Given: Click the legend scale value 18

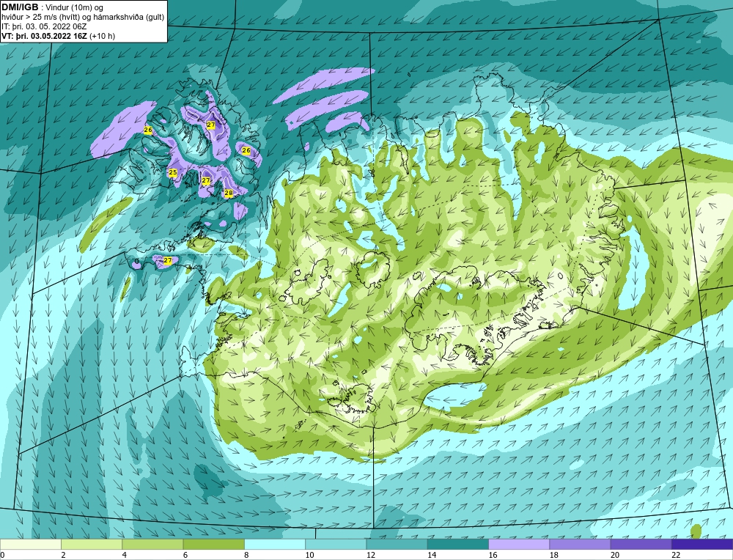Looking at the screenshot, I should point(553,555).
